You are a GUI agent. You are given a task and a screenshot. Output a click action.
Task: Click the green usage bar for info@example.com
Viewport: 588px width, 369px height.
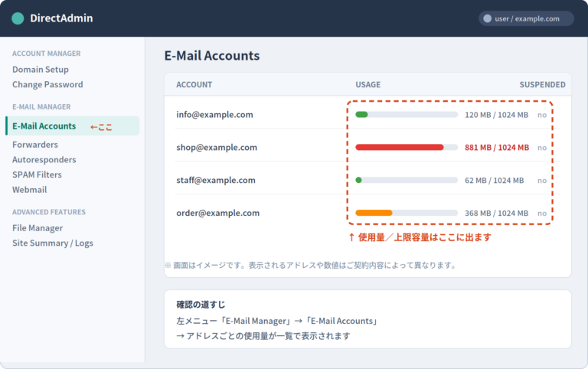tap(407, 115)
